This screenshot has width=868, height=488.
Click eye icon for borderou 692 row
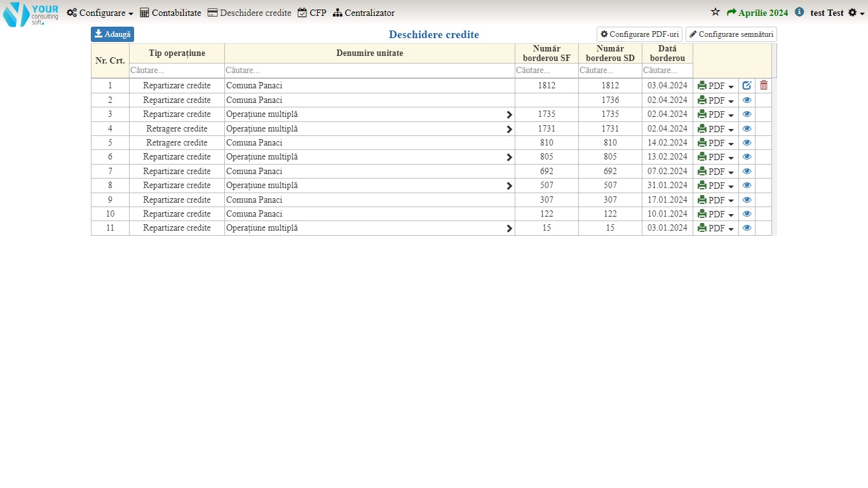[x=747, y=172]
